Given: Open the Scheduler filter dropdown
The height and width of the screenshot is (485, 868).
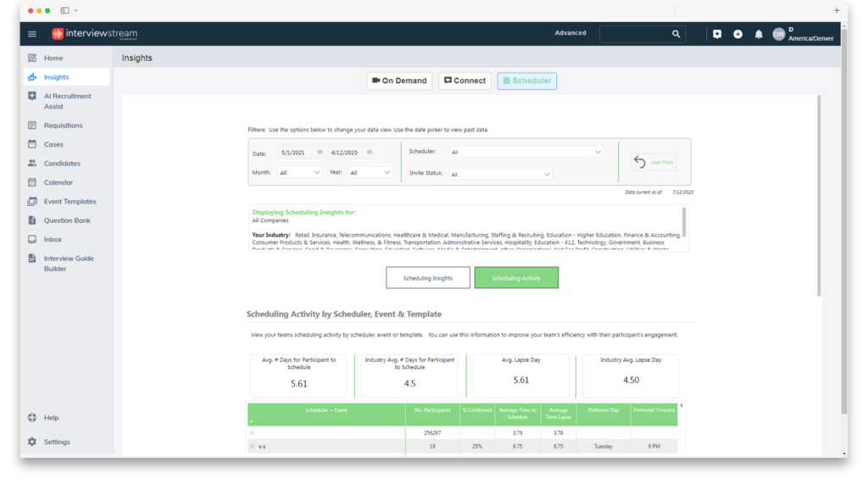Looking at the screenshot, I should 526,152.
